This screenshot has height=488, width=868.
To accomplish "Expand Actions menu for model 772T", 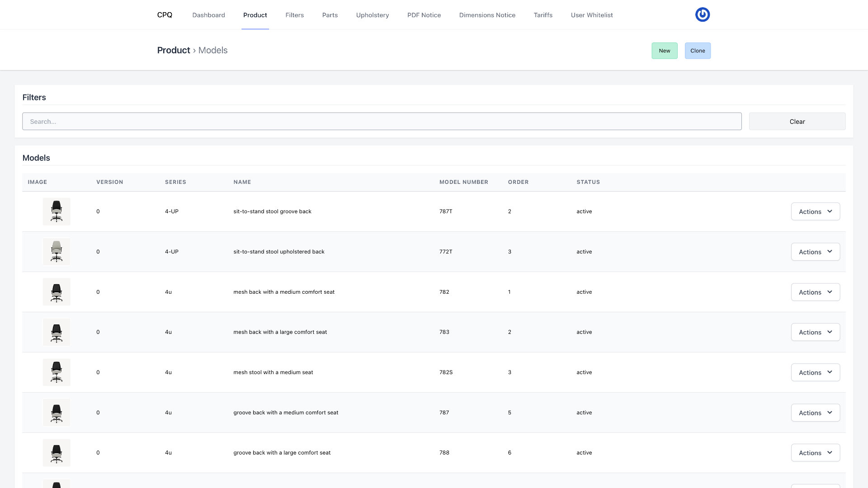I will pos(815,252).
